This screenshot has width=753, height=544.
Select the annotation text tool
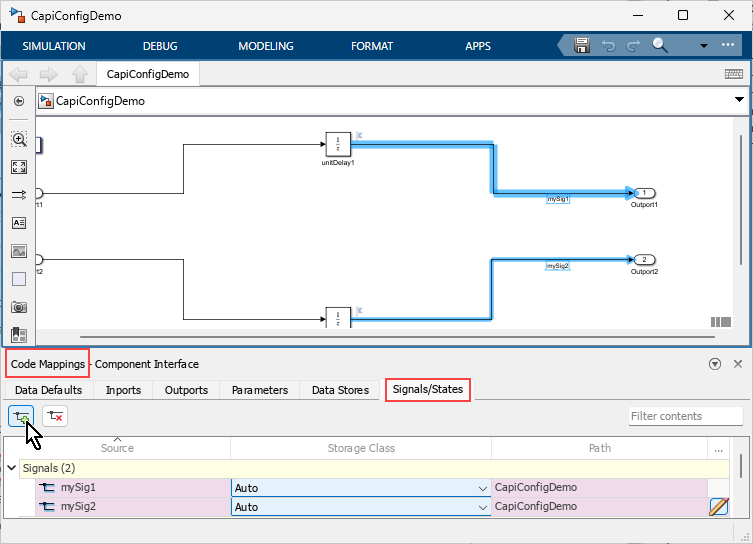pyautogui.click(x=19, y=223)
